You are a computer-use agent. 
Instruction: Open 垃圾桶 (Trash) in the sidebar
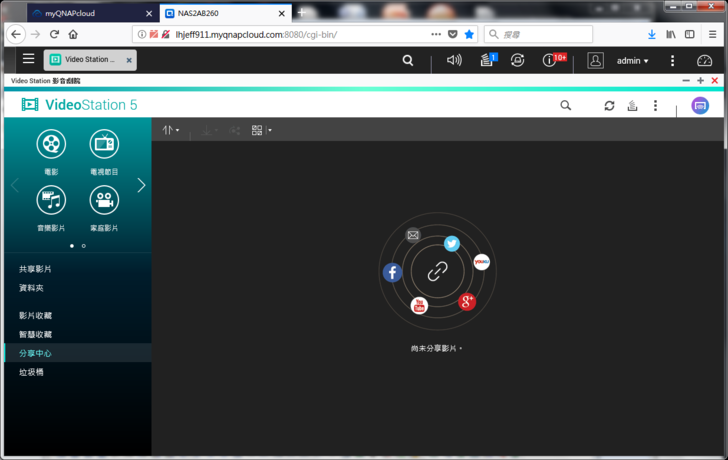click(31, 372)
